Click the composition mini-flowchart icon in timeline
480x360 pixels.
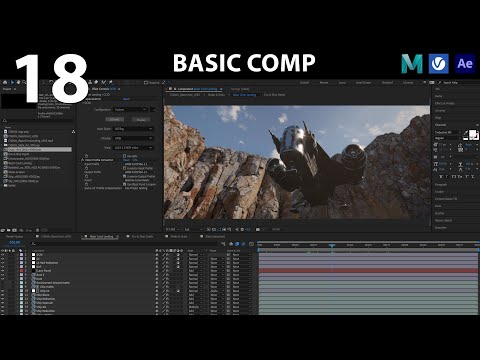[x=223, y=244]
